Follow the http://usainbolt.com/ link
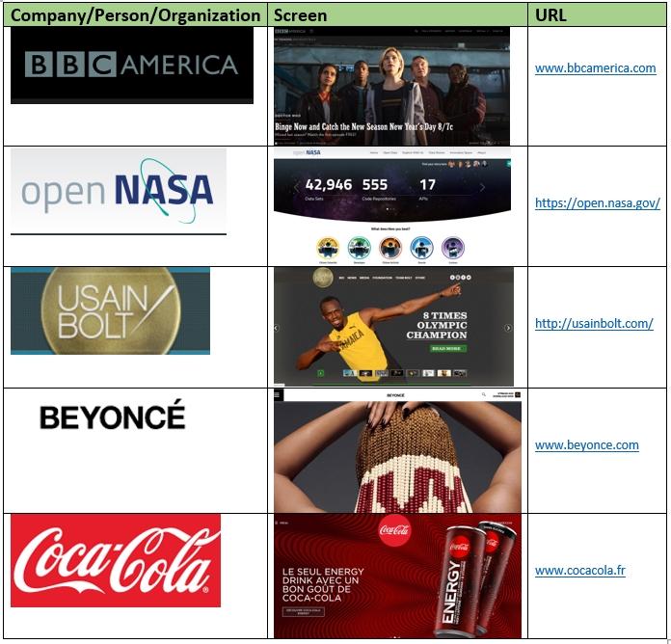Image resolution: width=671 pixels, height=644 pixels. click(594, 324)
